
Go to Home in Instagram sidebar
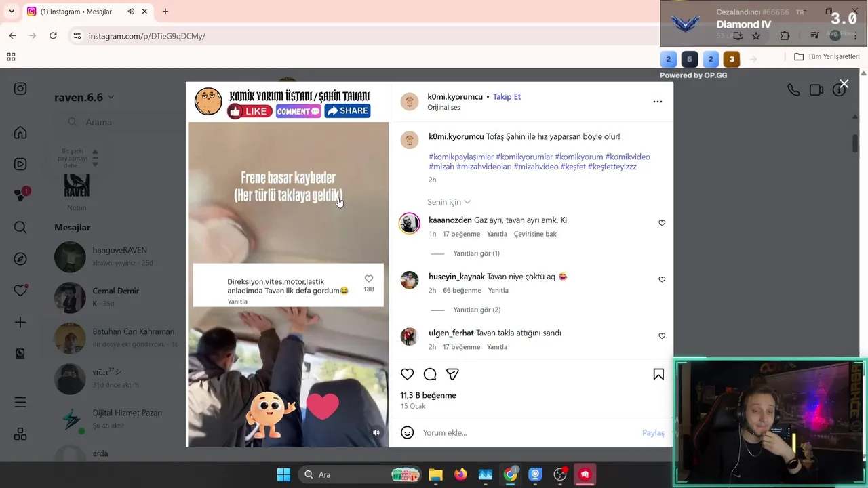[20, 133]
